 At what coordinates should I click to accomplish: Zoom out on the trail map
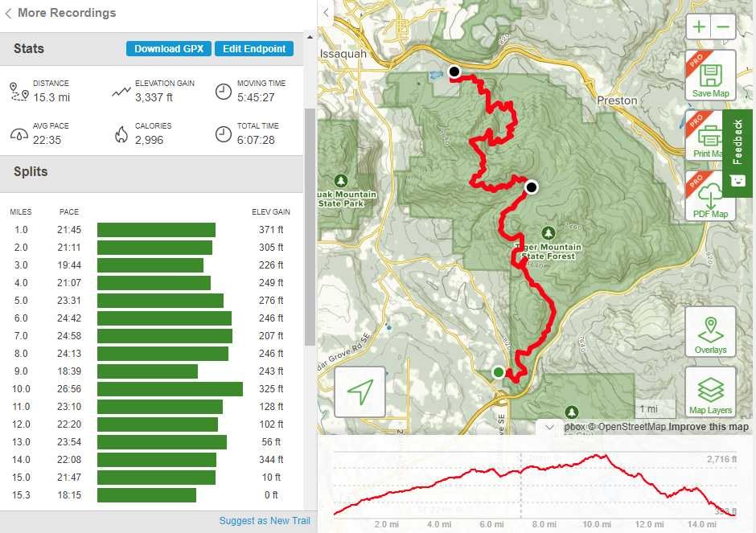point(723,27)
